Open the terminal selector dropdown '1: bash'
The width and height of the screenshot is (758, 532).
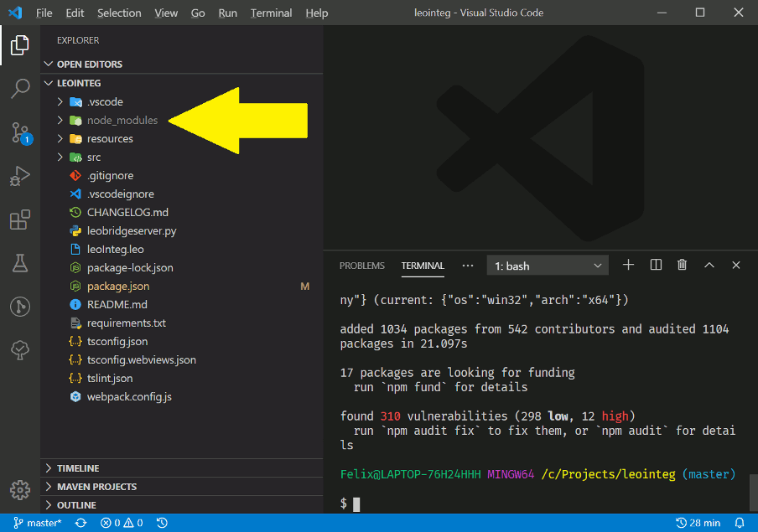[548, 266]
